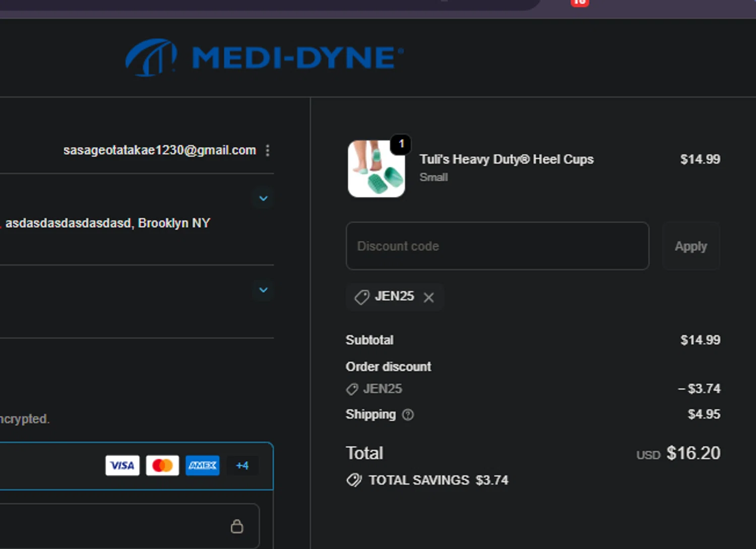Click the JEN25 order discount tag icon
The width and height of the screenshot is (756, 549).
pyautogui.click(x=352, y=389)
